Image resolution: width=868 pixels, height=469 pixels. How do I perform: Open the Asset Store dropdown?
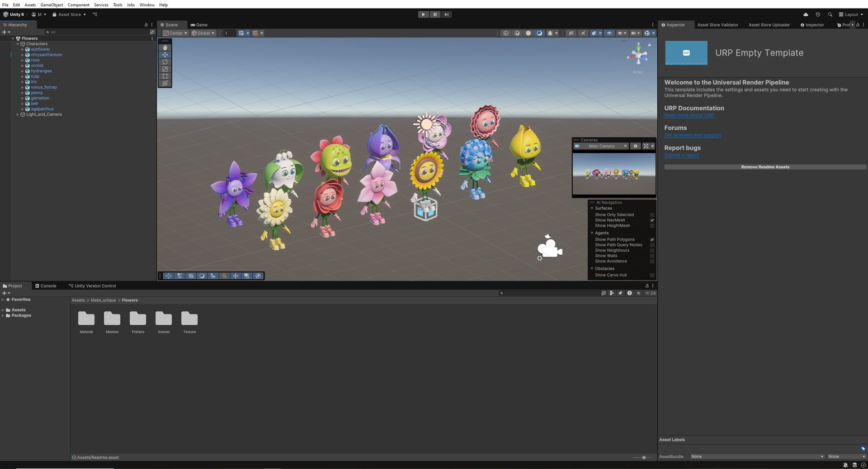tap(69, 14)
